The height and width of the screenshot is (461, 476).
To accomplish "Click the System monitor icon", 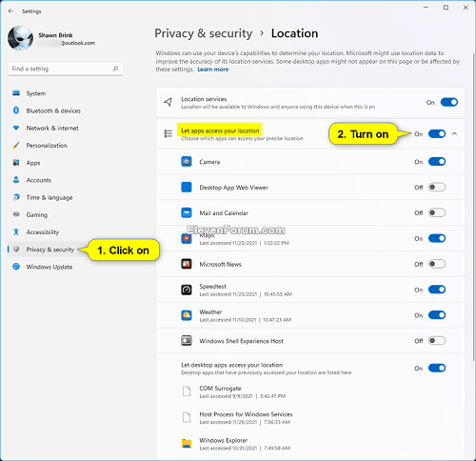I will click(16, 93).
